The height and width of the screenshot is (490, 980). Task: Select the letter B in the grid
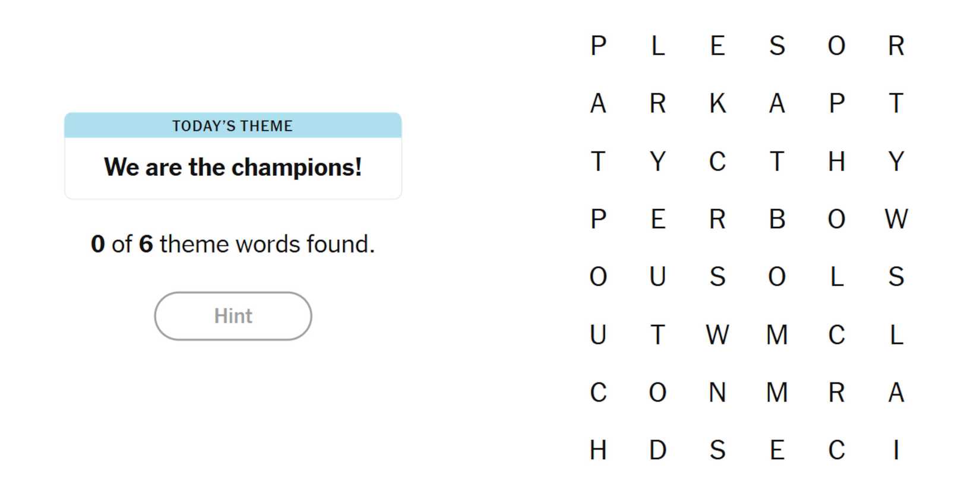click(777, 219)
